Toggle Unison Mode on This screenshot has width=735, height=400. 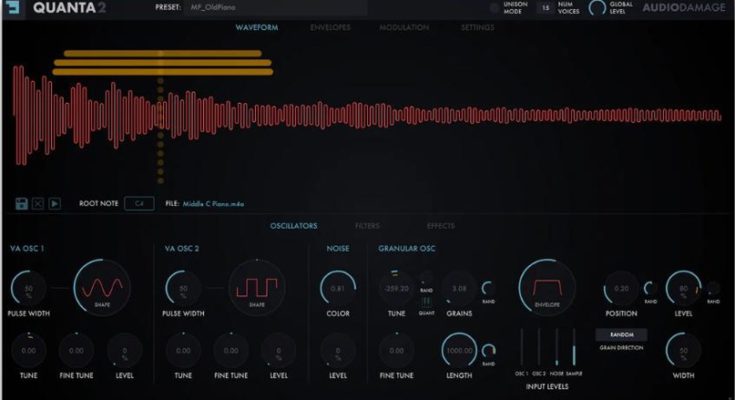[494, 9]
